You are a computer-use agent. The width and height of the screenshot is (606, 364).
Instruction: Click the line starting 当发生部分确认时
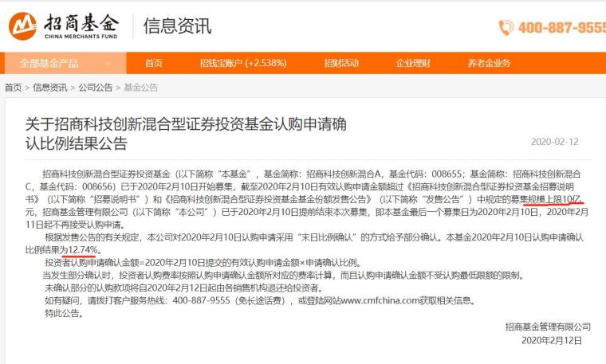pyautogui.click(x=284, y=276)
